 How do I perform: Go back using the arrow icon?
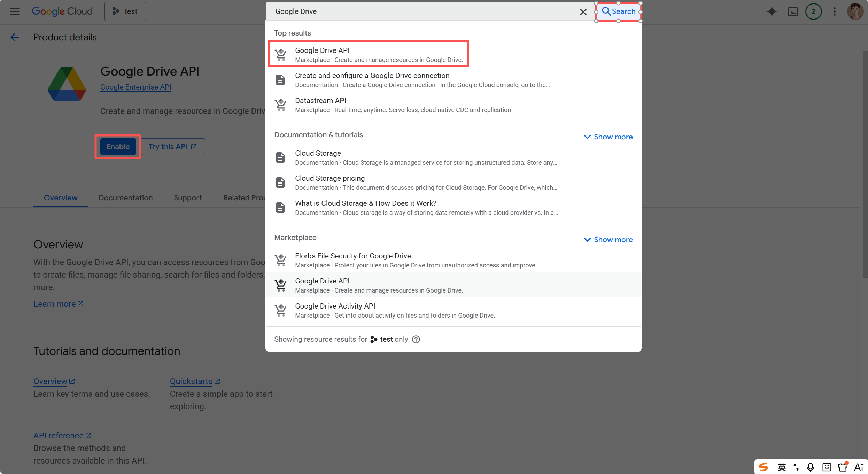click(x=15, y=37)
